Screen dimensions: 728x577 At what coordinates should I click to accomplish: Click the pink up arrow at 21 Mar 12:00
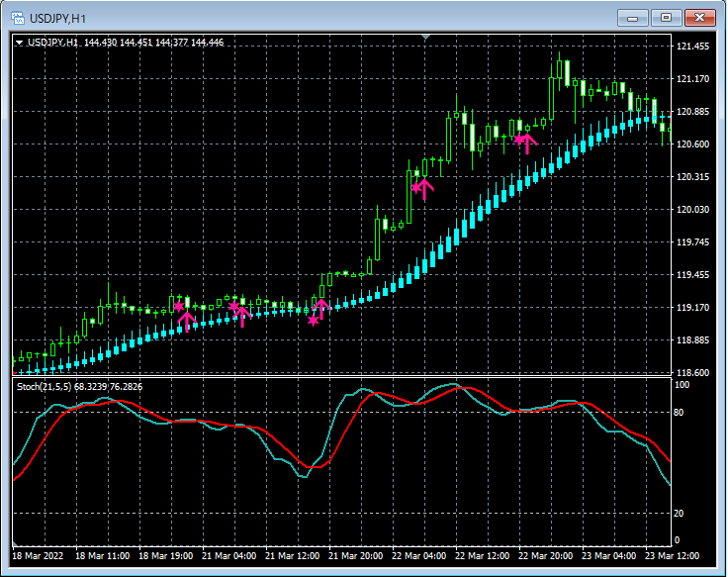pos(321,308)
